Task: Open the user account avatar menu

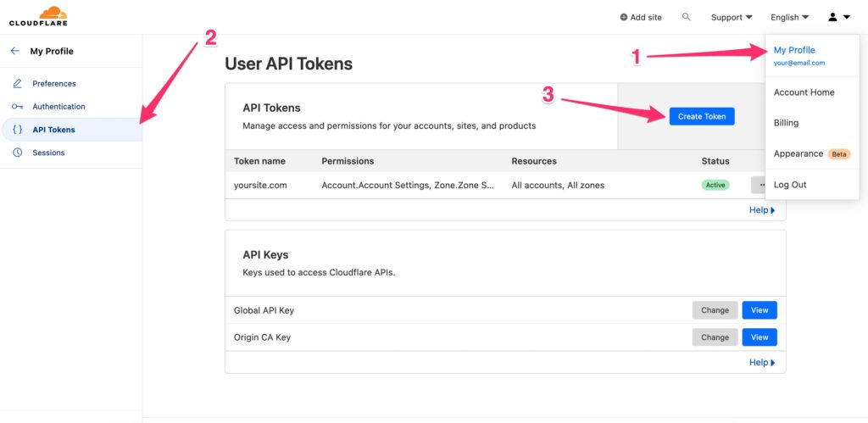Action: [x=838, y=17]
